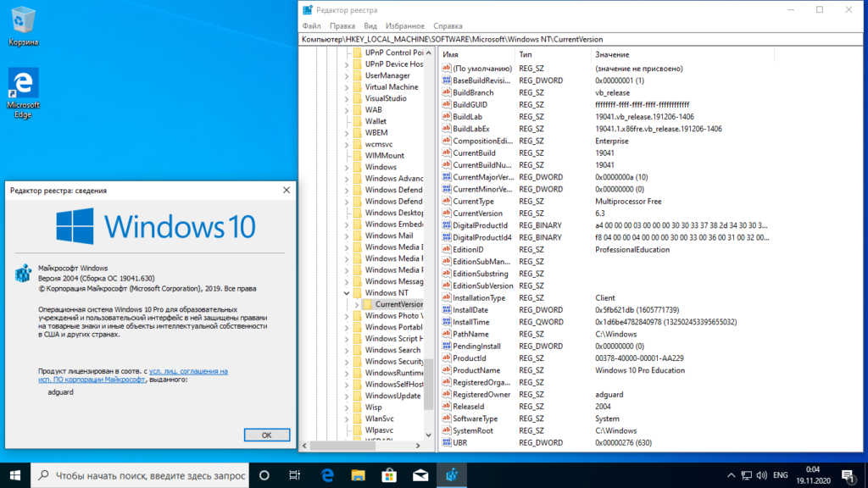868x488 pixels.
Task: Click the registry address path field
Action: tap(581, 39)
